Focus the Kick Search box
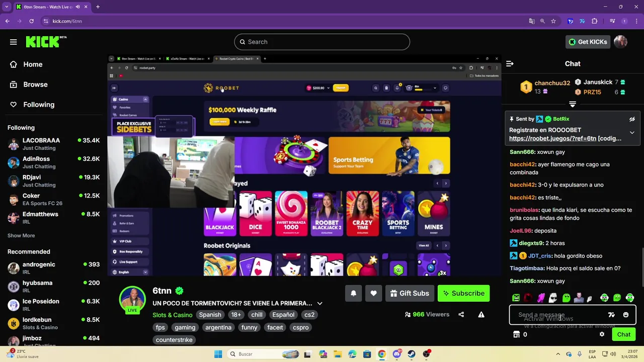Screen dimensions: 644x362 pyautogui.click(x=322, y=42)
